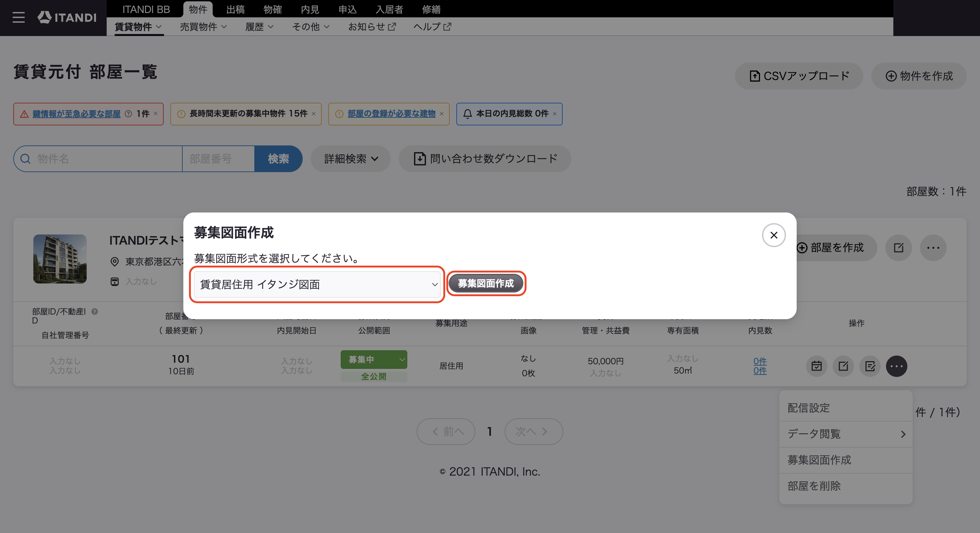Screen dimensions: 980x533
Task: Go to the previous page 前へ
Action: click(x=446, y=432)
